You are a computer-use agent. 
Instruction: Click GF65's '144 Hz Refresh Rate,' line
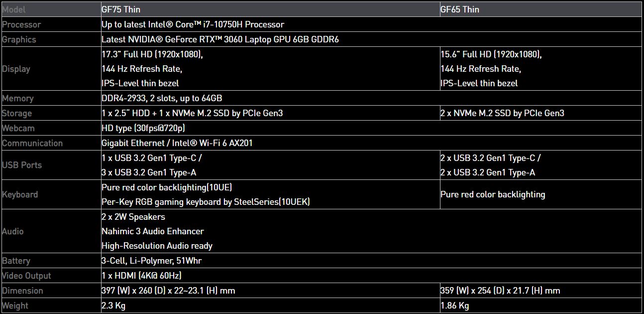[x=481, y=69]
